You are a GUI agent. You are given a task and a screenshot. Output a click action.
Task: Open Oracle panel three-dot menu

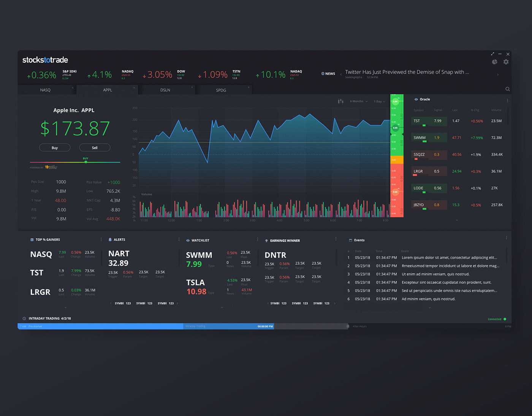pos(507,101)
